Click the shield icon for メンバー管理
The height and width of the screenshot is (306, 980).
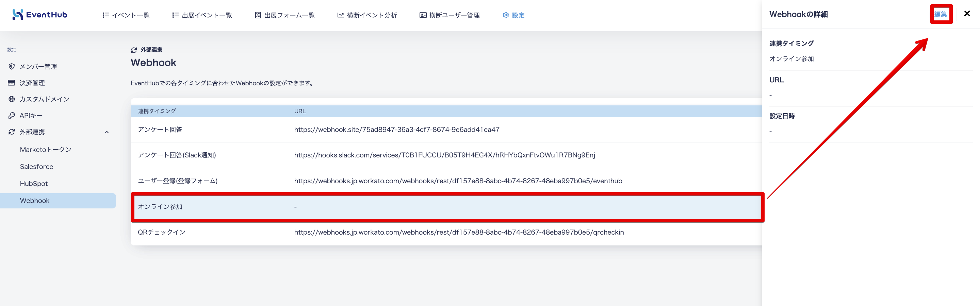click(x=12, y=67)
